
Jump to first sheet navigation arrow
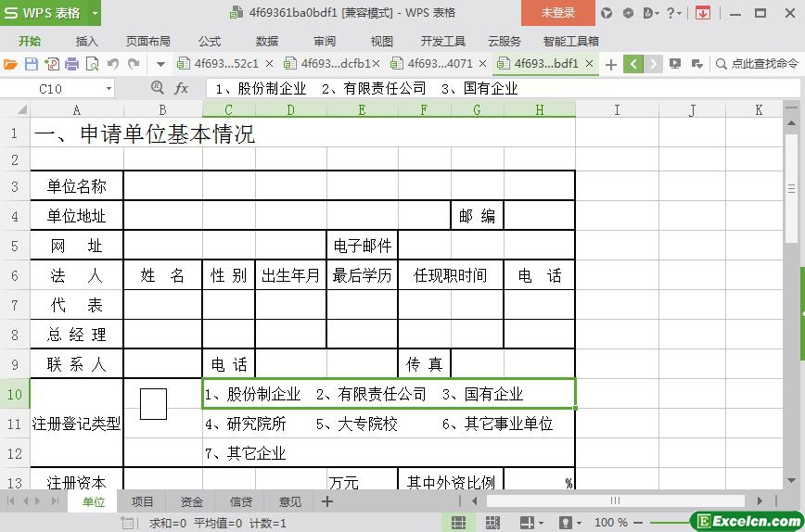coord(10,501)
